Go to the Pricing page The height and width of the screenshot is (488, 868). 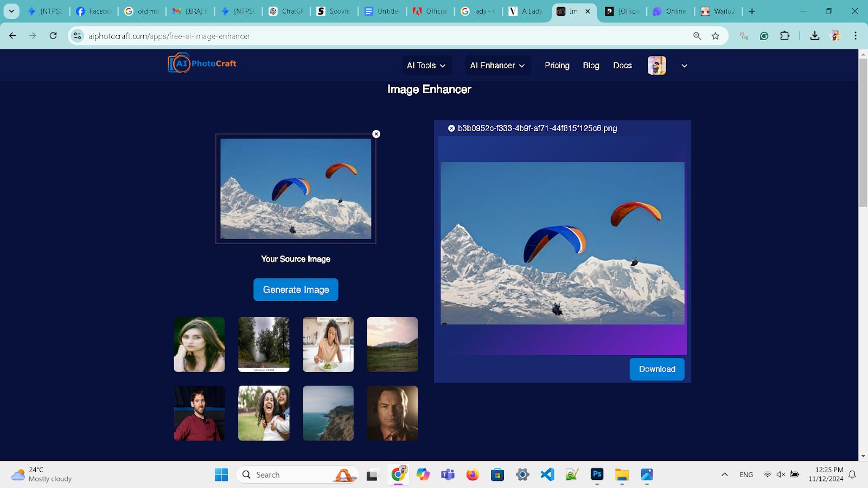[557, 66]
